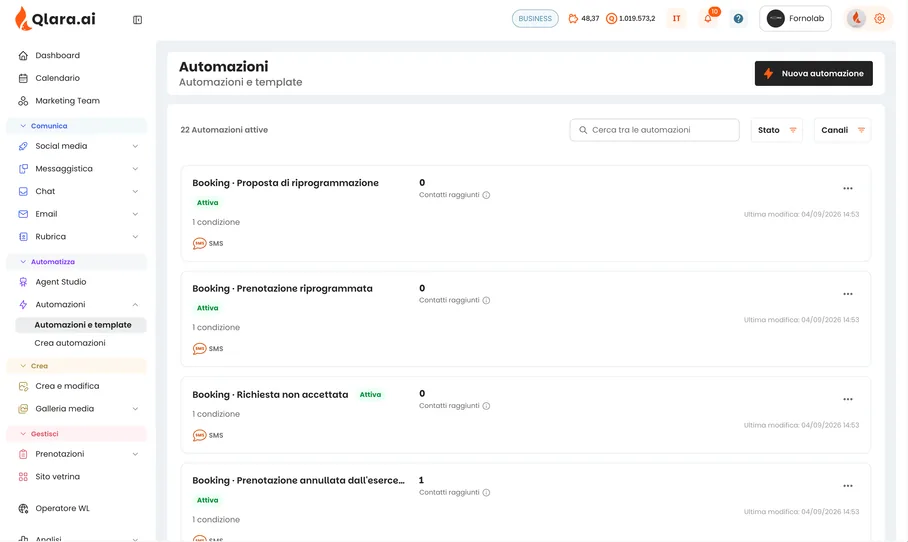The height and width of the screenshot is (542, 908).
Task: Click SMS channel icon of Prenotazione riprogrammata
Action: (x=199, y=349)
